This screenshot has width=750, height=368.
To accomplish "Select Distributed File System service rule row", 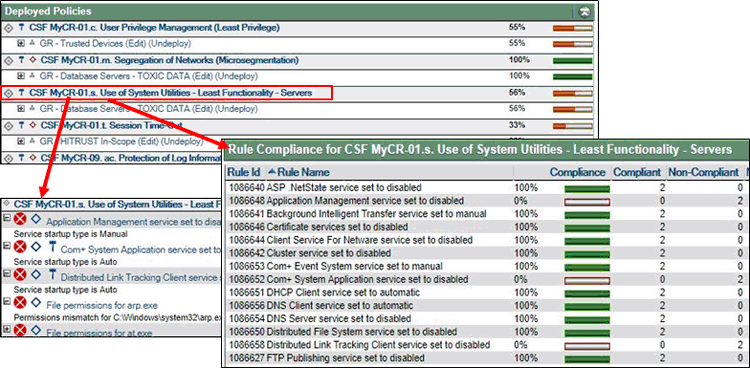I will point(486,332).
